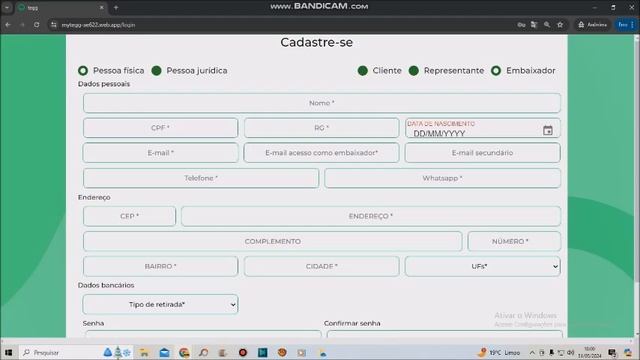This screenshot has width=640, height=360.
Task: Open the incognito Anônima profile indicator
Action: click(x=592, y=25)
